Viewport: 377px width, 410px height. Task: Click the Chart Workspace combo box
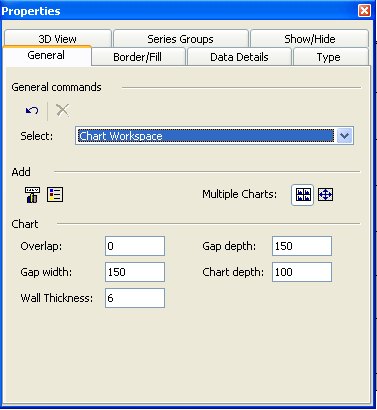[x=214, y=136]
